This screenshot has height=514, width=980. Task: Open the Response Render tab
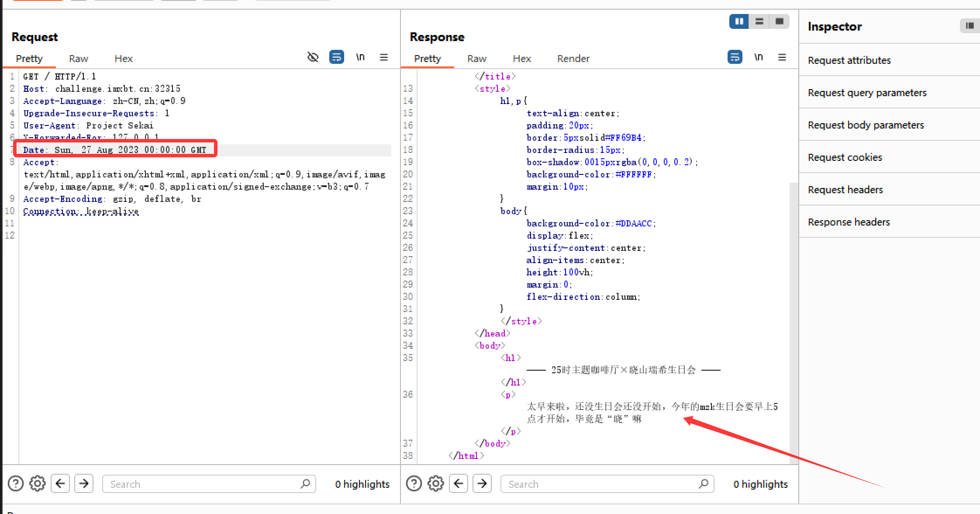[573, 59]
